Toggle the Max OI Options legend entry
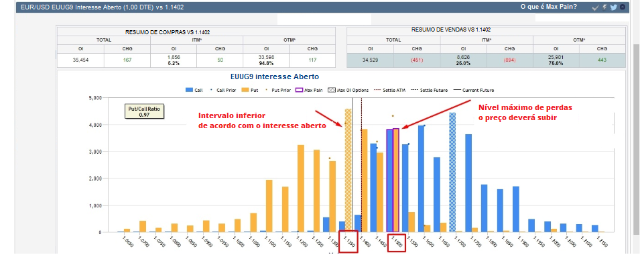This screenshot has width=644, height=259. coord(348,90)
